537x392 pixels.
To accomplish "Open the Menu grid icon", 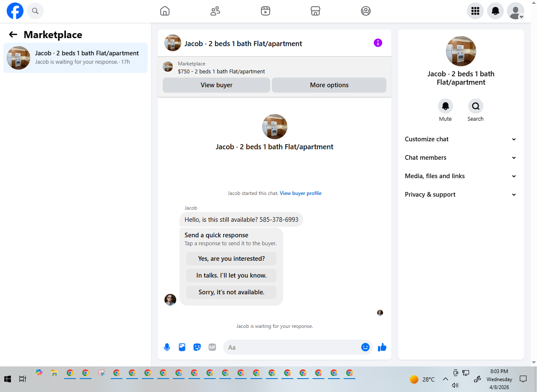I will pos(475,11).
